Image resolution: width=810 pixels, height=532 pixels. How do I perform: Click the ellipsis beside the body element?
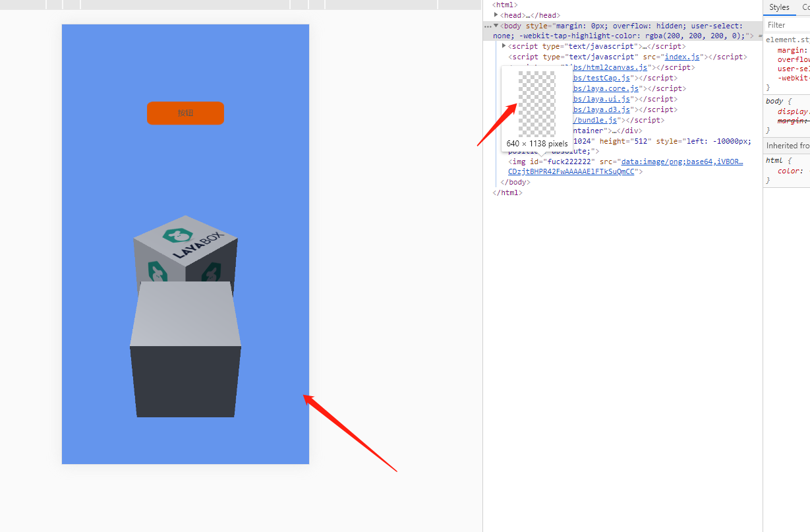click(488, 26)
